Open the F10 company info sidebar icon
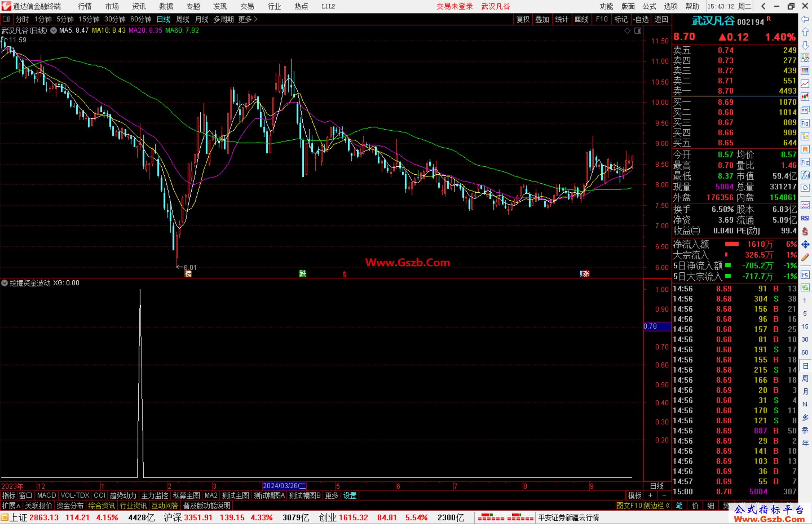 click(x=805, y=123)
